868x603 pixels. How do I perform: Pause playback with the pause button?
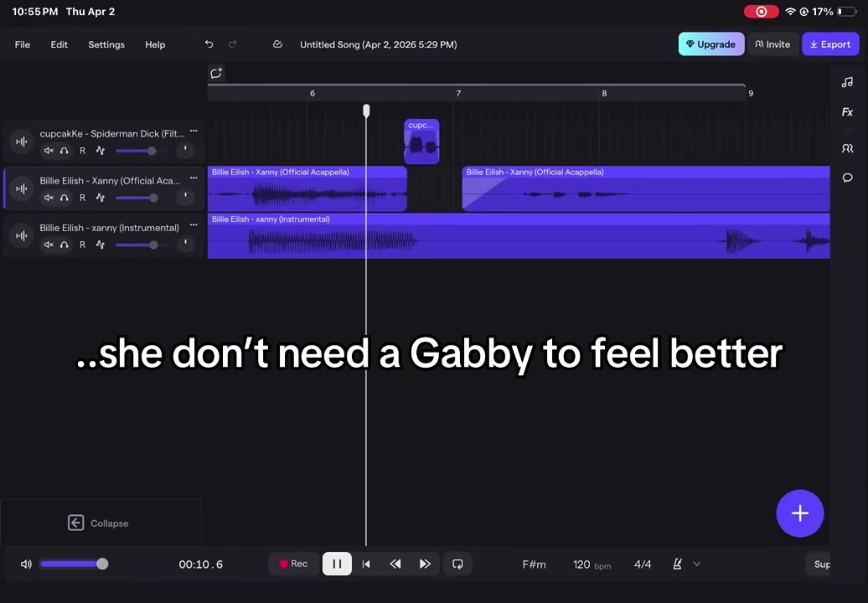pyautogui.click(x=337, y=564)
